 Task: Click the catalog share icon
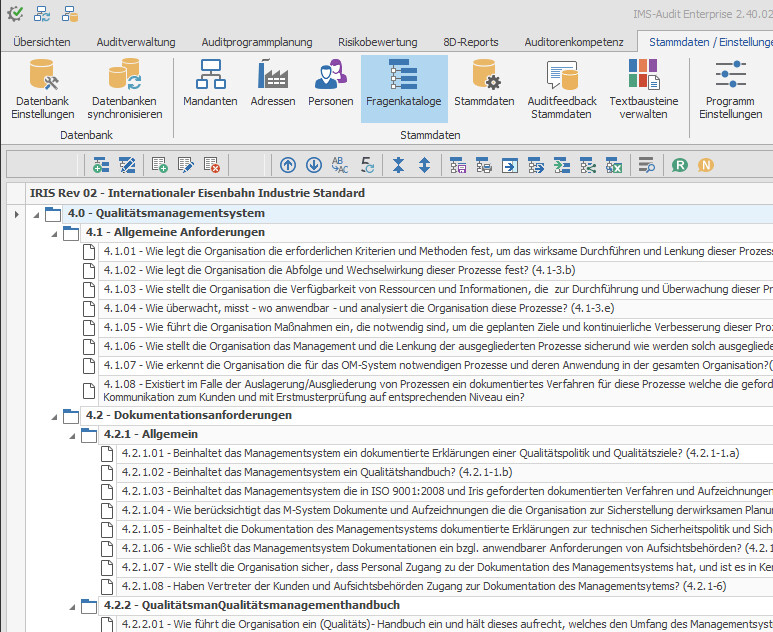tap(588, 165)
